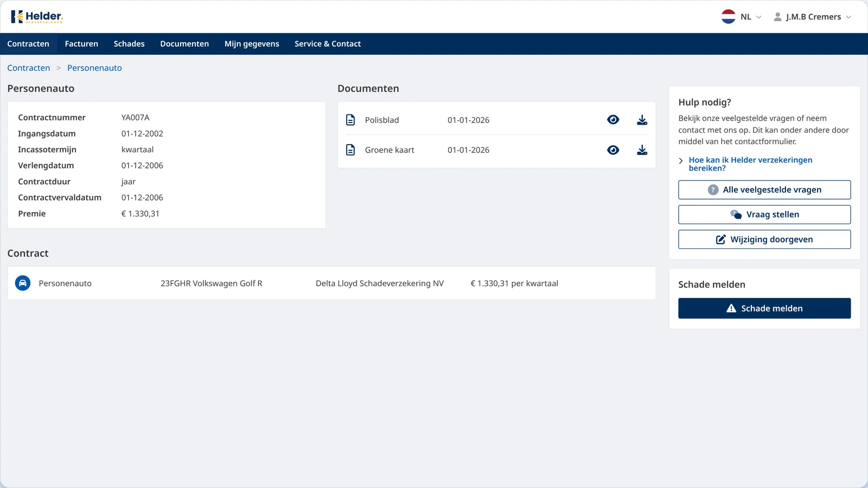This screenshot has width=868, height=488.
Task: Open the NL language dropdown
Action: pyautogui.click(x=751, y=17)
